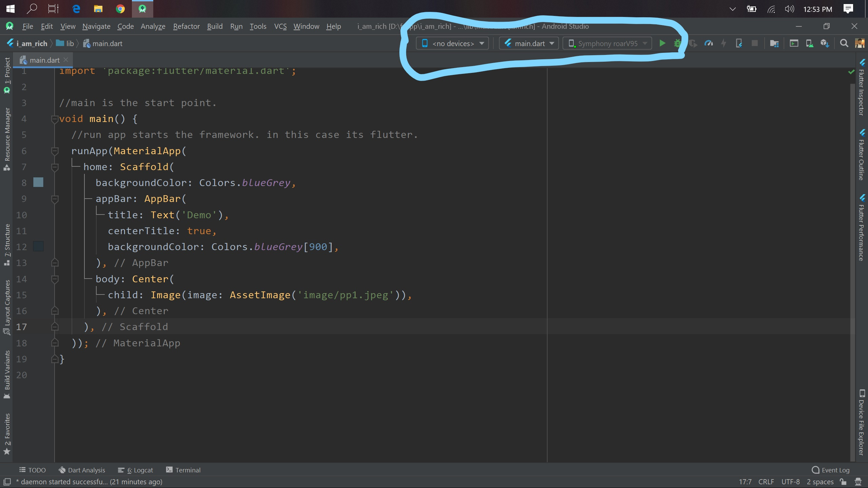The width and height of the screenshot is (868, 488).
Task: Open the Flutter performance profiler gauge icon
Action: click(x=708, y=43)
